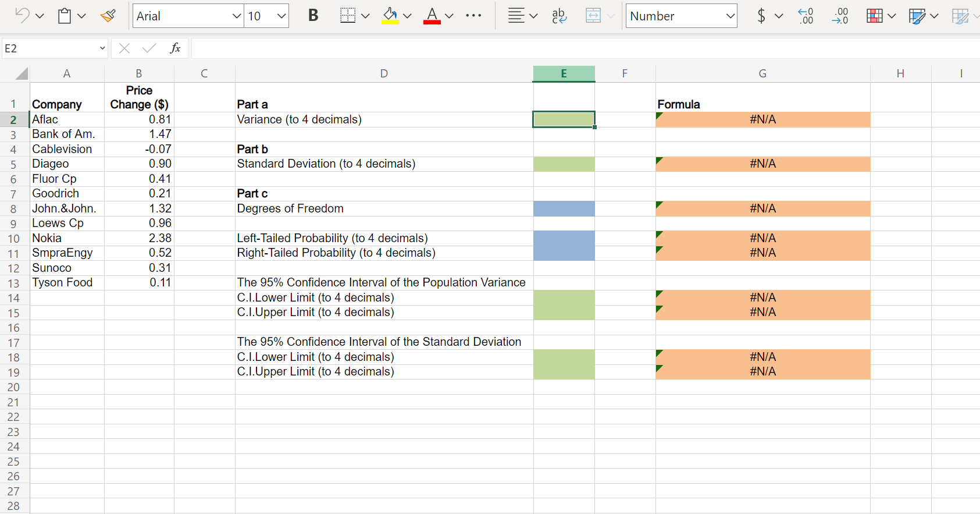Cancel formula entry with the X icon
Screen dimensions: 980x514
point(124,48)
